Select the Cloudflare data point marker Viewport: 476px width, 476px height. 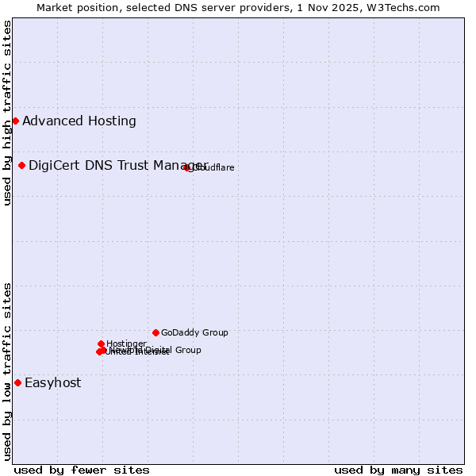(187, 167)
